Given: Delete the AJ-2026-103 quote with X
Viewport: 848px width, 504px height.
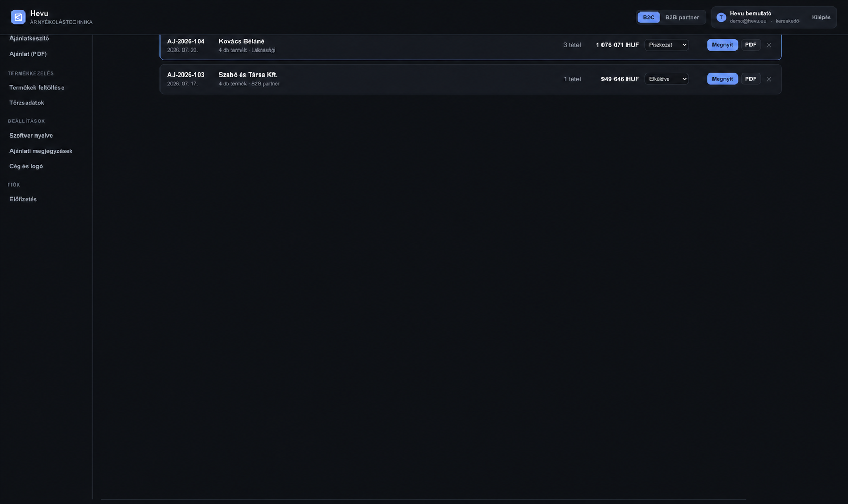Looking at the screenshot, I should (x=769, y=79).
